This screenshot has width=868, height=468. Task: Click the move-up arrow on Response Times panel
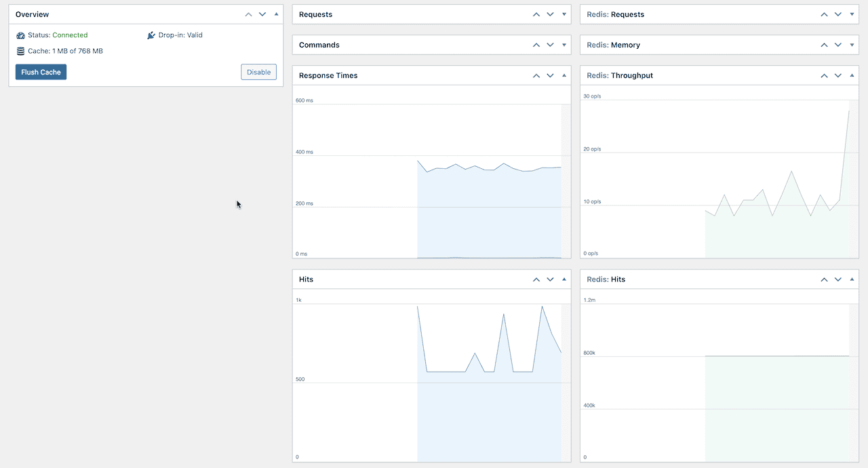pos(536,75)
